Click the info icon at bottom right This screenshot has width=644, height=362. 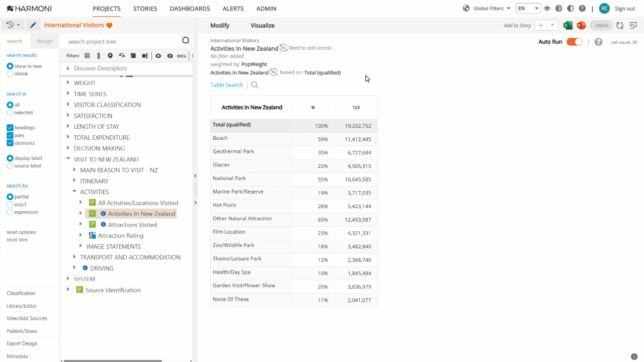click(x=634, y=356)
